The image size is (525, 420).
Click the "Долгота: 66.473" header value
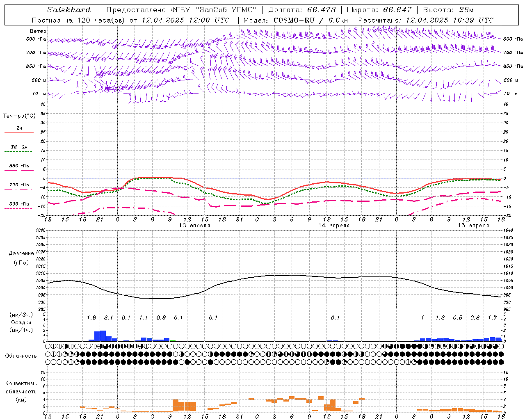coord(302,10)
